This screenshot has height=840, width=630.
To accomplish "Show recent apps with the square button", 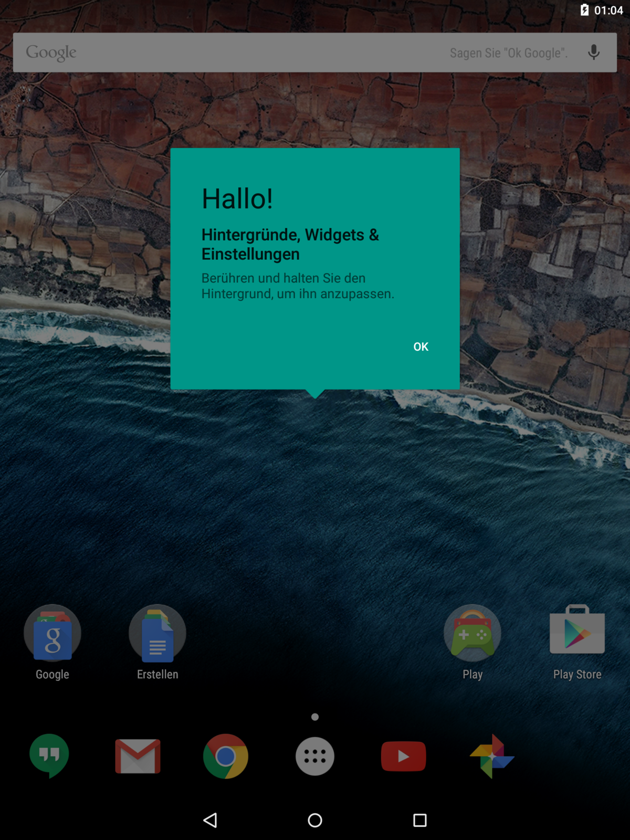I will 419,820.
